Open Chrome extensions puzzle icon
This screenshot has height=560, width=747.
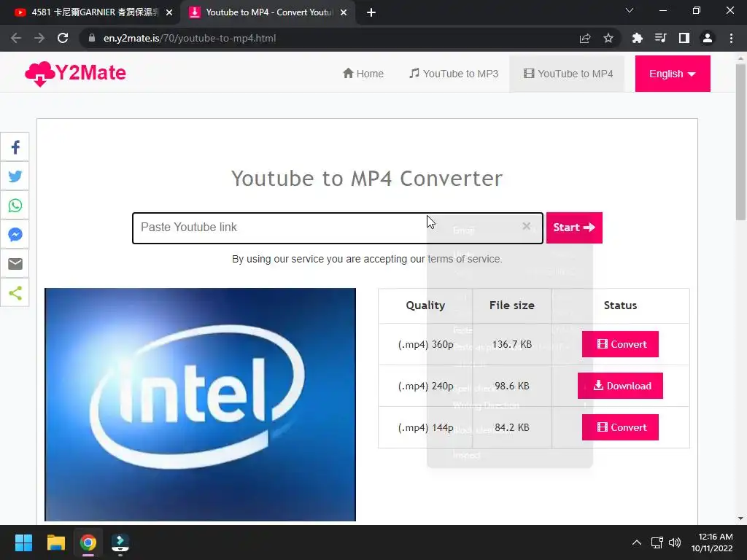point(637,38)
